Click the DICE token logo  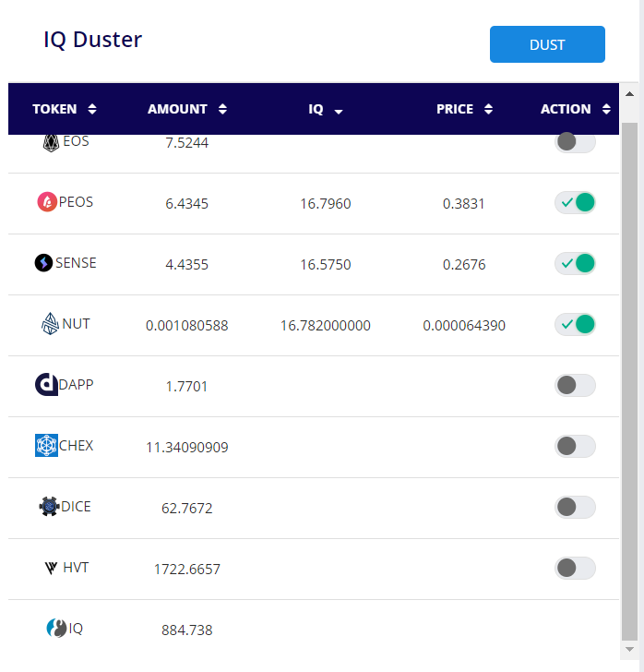point(49,506)
